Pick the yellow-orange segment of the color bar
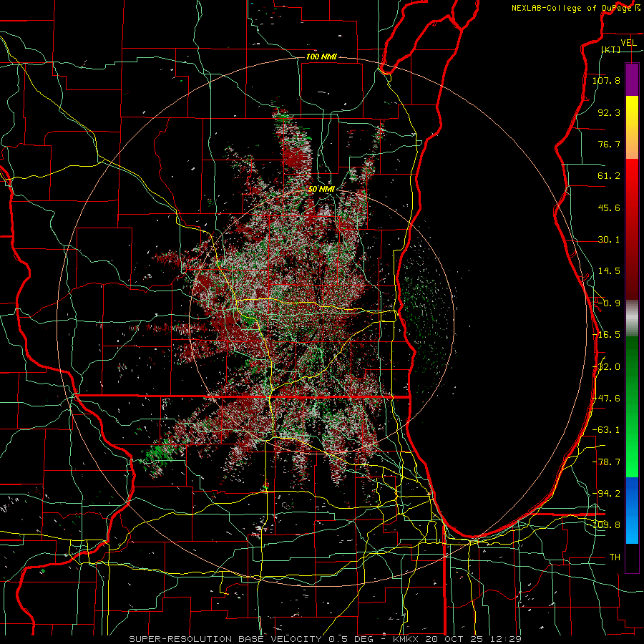 pos(632,127)
